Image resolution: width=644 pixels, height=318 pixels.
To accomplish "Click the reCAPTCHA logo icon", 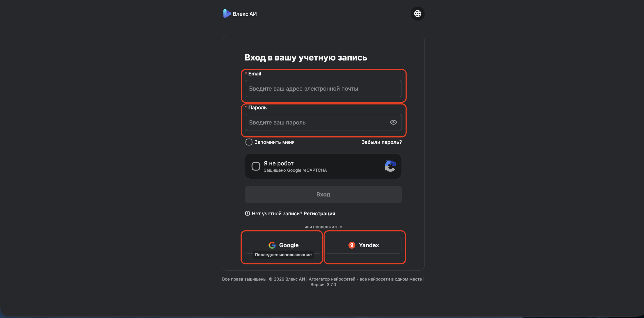I will tap(390, 166).
